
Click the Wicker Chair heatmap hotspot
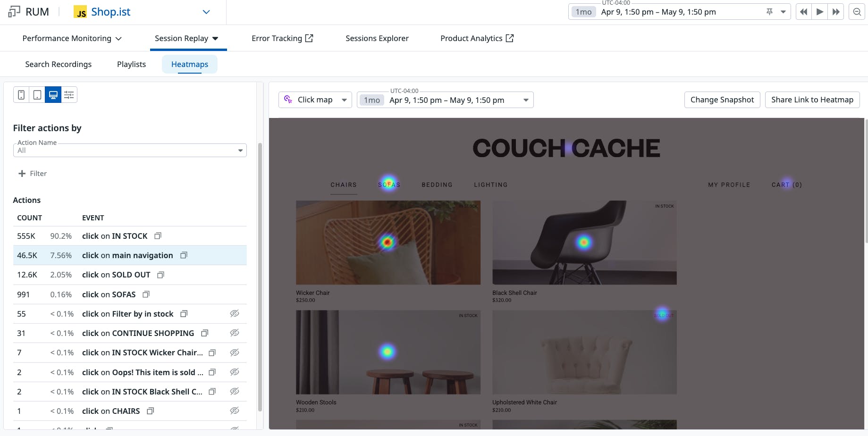(x=388, y=242)
